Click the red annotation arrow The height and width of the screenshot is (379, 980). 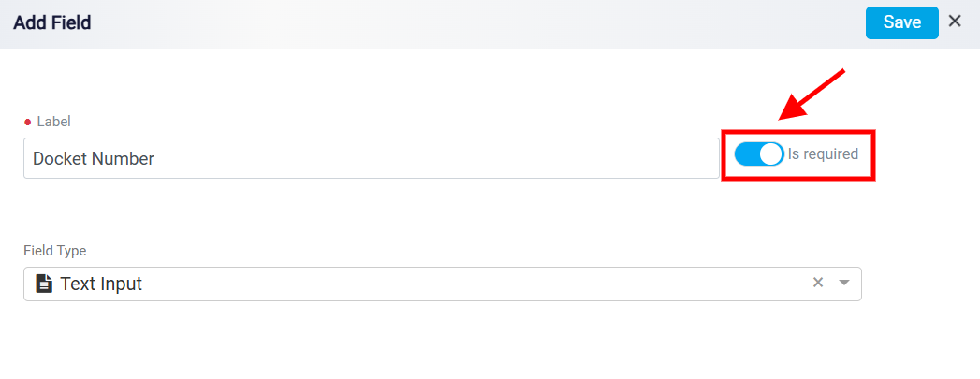[x=812, y=95]
